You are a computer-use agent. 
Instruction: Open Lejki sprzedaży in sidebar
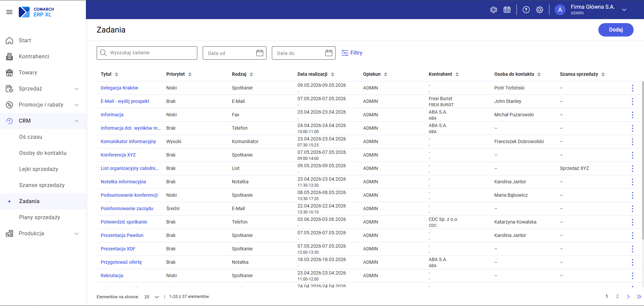pos(39,169)
